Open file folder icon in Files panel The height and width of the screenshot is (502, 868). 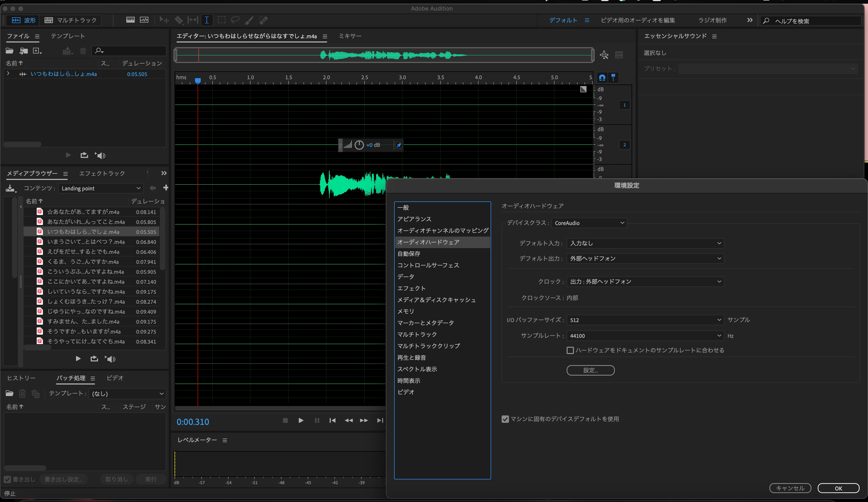tap(10, 51)
